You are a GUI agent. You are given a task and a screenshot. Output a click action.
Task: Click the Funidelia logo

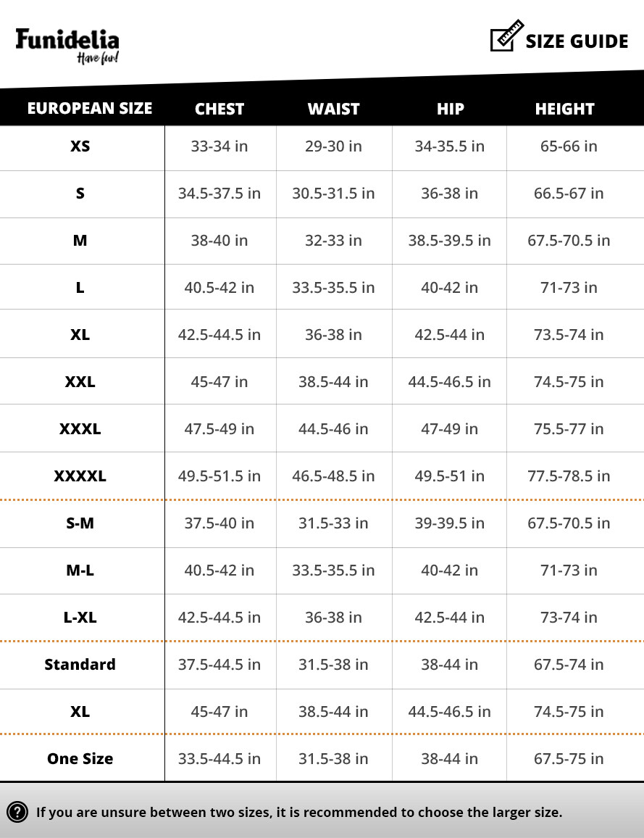(67, 46)
